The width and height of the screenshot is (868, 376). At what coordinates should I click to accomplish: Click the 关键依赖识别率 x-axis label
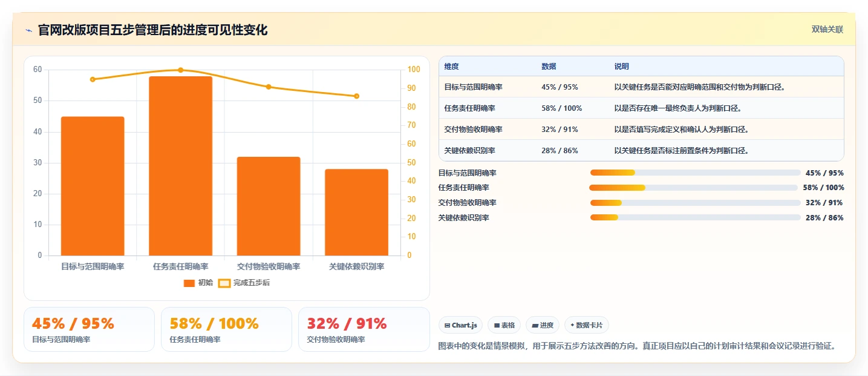pos(356,266)
